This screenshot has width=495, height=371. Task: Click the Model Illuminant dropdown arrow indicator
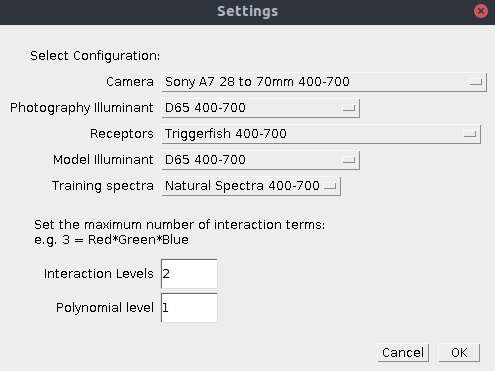[349, 160]
